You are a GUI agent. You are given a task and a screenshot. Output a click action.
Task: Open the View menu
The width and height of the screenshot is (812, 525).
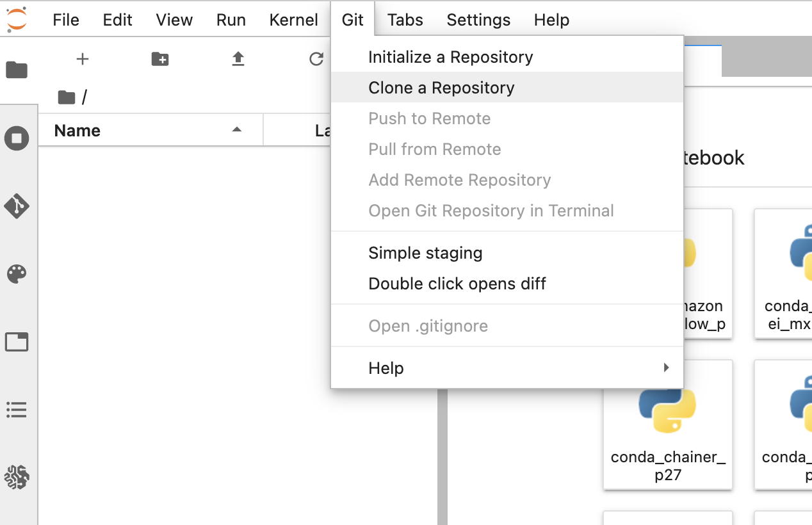[174, 20]
